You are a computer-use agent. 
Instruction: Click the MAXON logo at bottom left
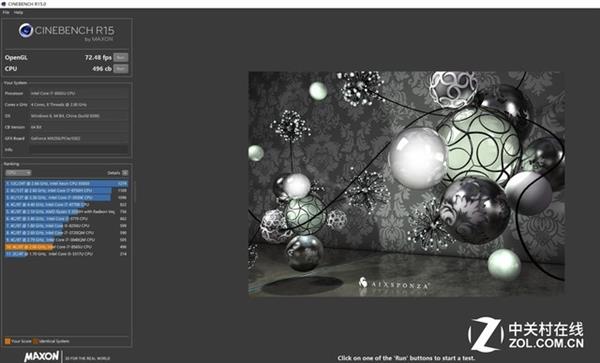42,356
